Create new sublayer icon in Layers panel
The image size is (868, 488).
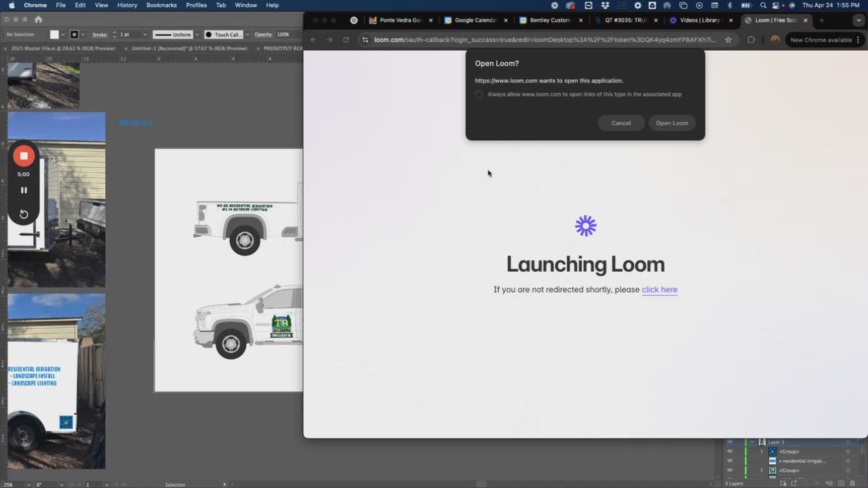829,483
